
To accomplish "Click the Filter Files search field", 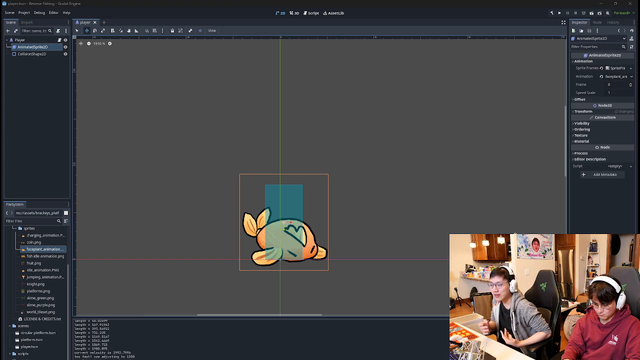I will point(33,221).
